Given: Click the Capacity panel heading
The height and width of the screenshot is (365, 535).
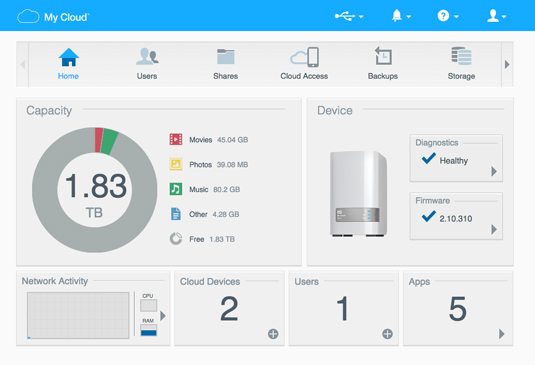Looking at the screenshot, I should tap(49, 111).
